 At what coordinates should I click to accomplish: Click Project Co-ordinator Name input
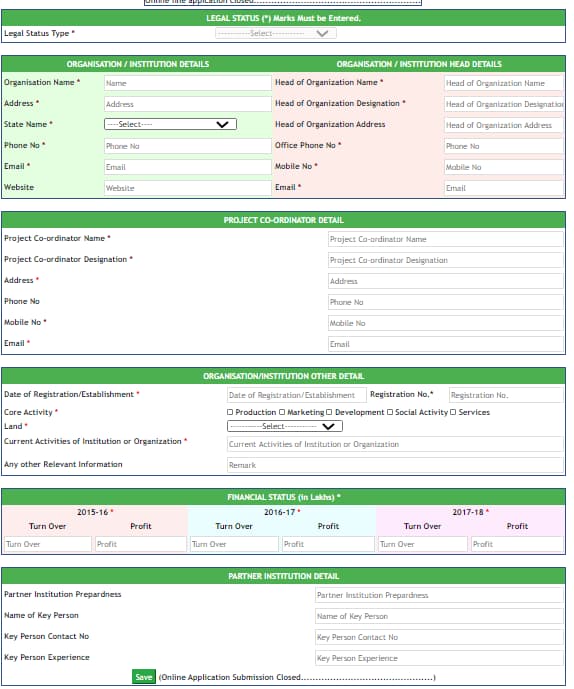tap(446, 239)
